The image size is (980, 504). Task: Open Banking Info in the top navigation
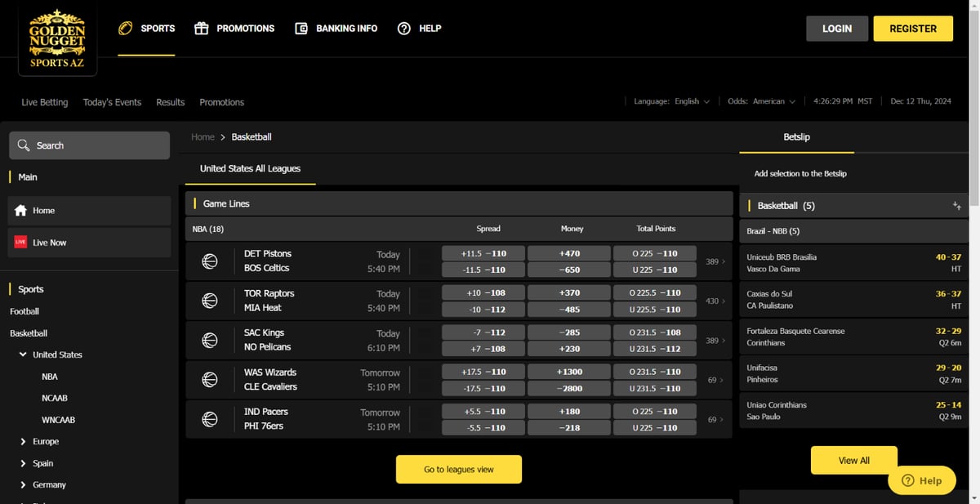[x=336, y=29]
